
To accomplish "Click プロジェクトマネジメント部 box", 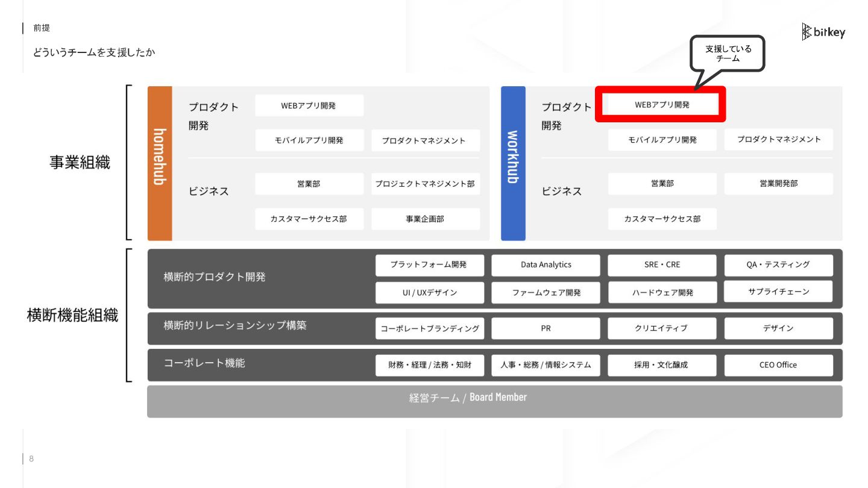I will [426, 184].
